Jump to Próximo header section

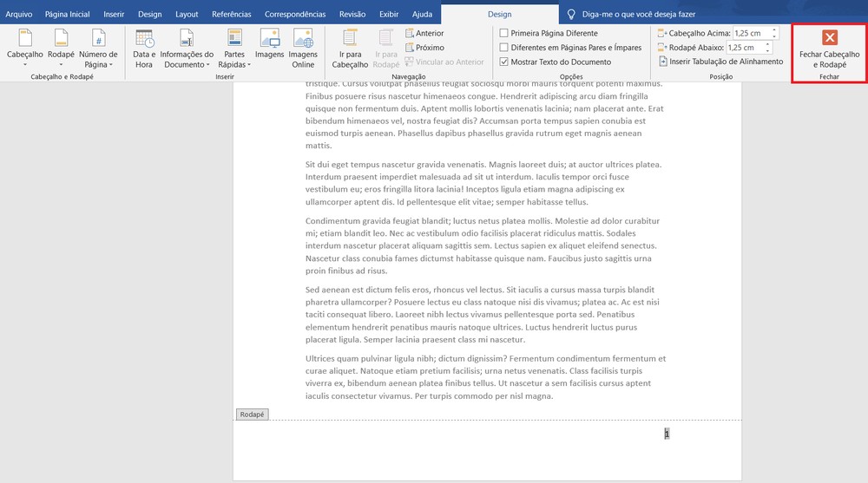pyautogui.click(x=424, y=48)
